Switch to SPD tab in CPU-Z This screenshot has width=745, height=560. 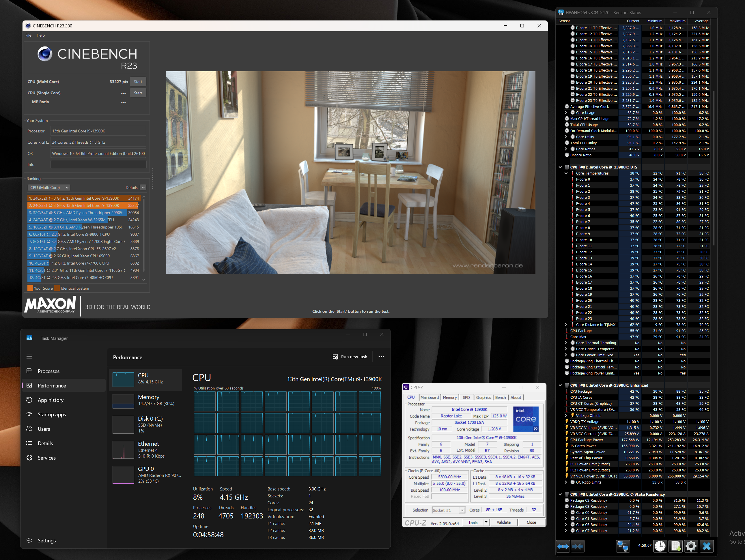[466, 398]
